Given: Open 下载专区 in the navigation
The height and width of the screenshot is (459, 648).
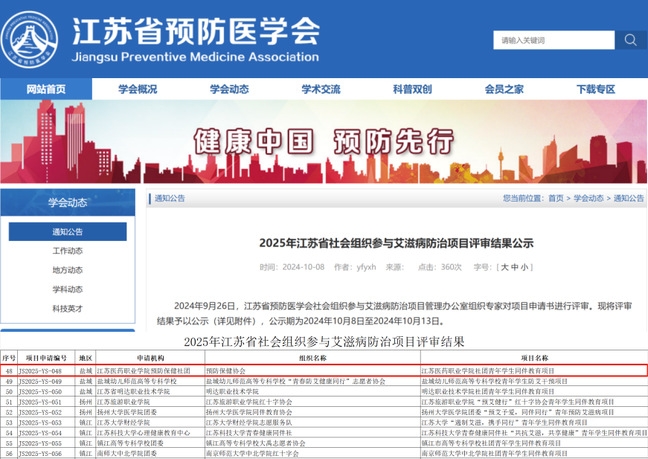Looking at the screenshot, I should click(596, 89).
